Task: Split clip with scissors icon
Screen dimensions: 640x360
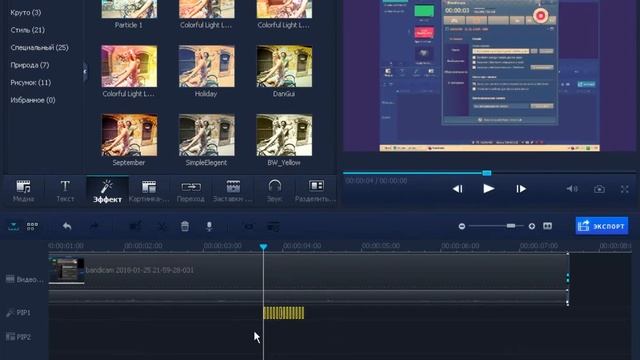Action: (x=162, y=226)
